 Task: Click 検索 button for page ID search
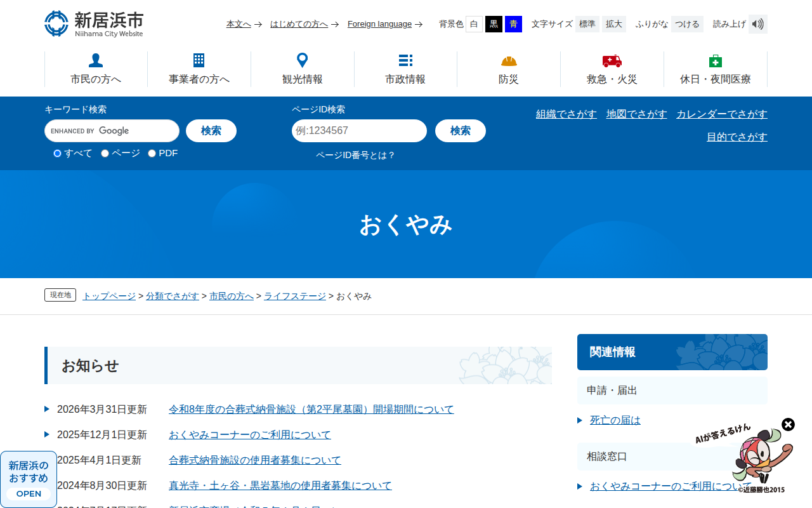click(461, 131)
